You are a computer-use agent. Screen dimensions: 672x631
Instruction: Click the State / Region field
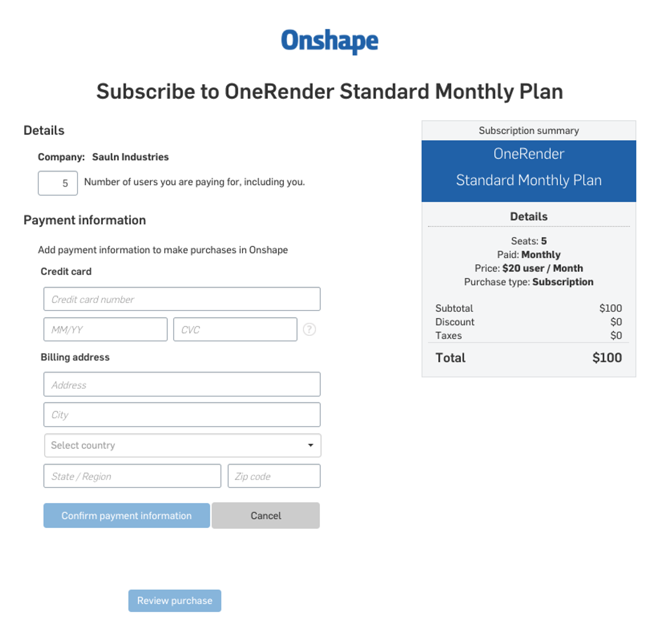pos(132,476)
